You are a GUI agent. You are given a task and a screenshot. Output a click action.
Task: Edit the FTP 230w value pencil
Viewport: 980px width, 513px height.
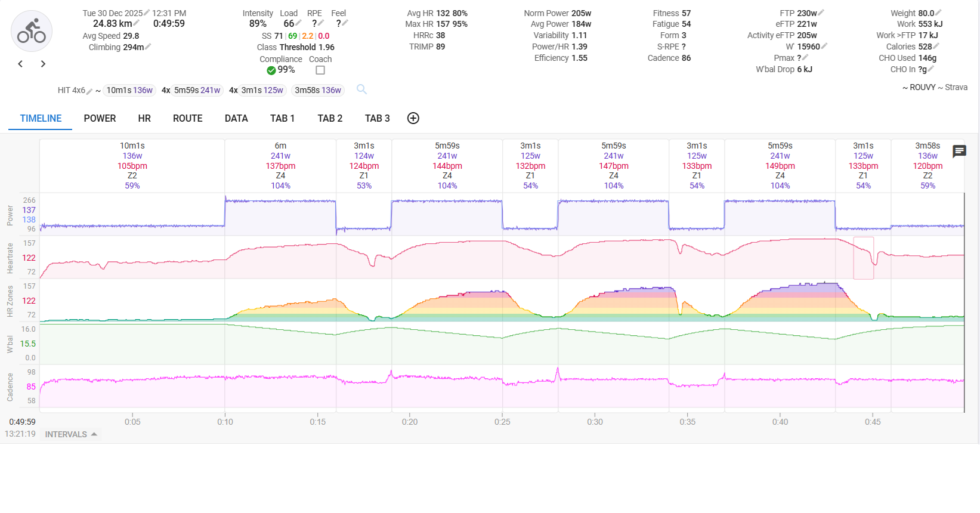pyautogui.click(x=821, y=13)
